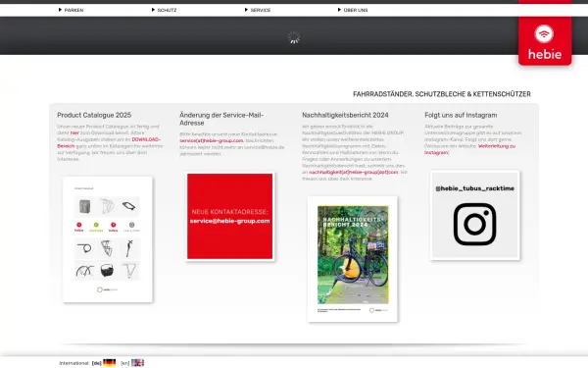Click the Änderung der Service-Mail-Adresse heading
588x368 pixels.
tap(221, 119)
